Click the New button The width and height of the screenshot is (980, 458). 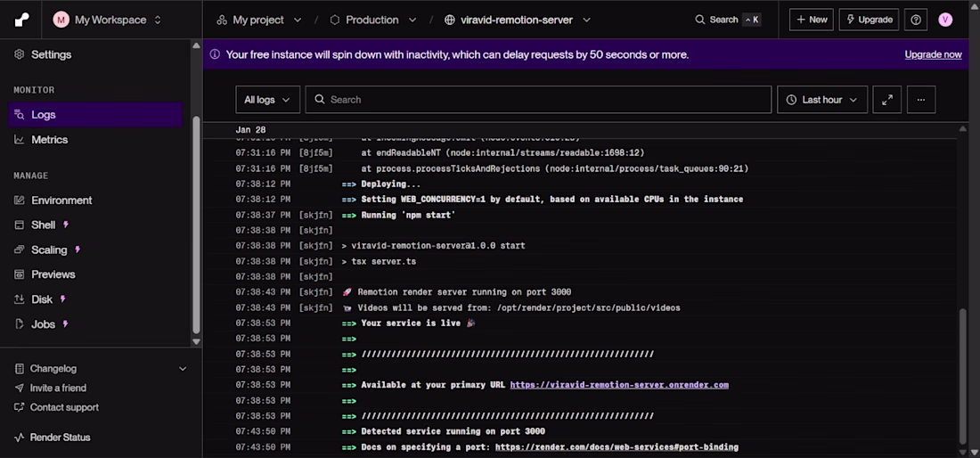[812, 20]
